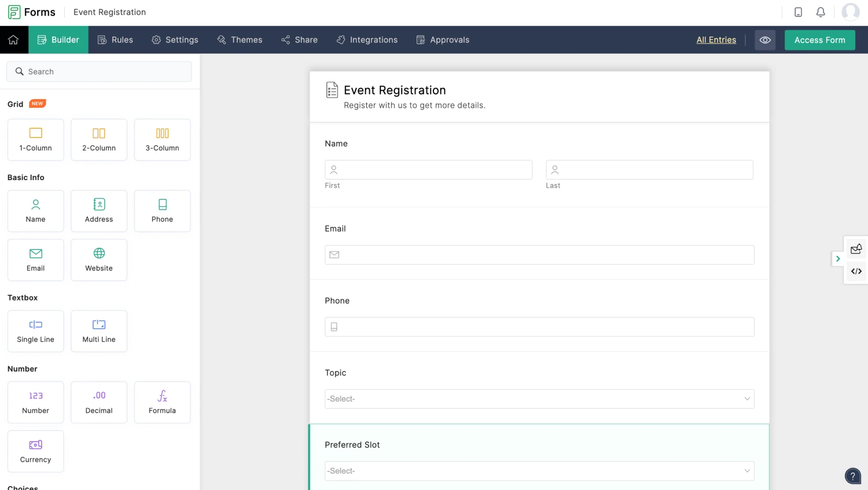Open All Entries link
Screen dimensions: 868x490
pos(716,40)
